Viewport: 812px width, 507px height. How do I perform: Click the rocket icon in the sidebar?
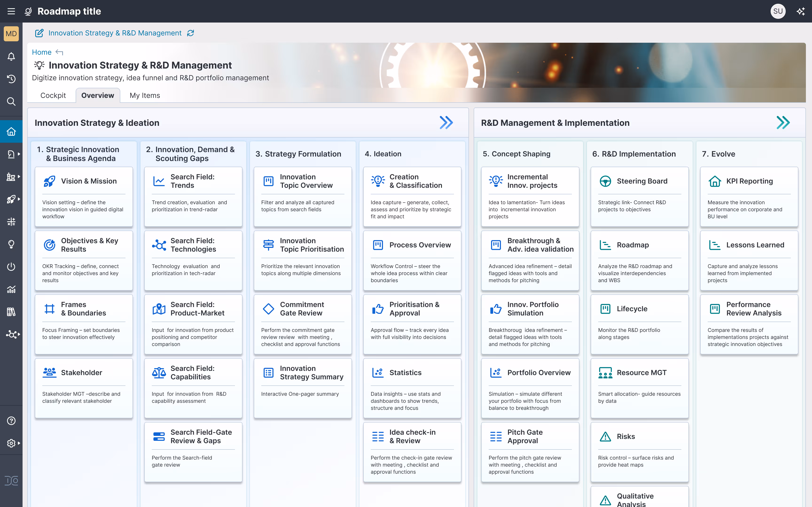pyautogui.click(x=11, y=199)
